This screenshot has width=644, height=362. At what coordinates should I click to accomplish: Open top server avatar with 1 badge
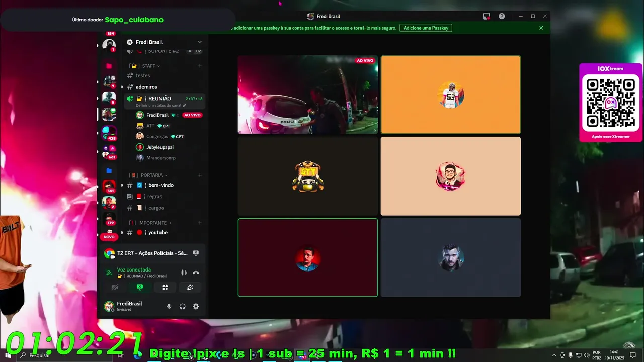(x=109, y=45)
